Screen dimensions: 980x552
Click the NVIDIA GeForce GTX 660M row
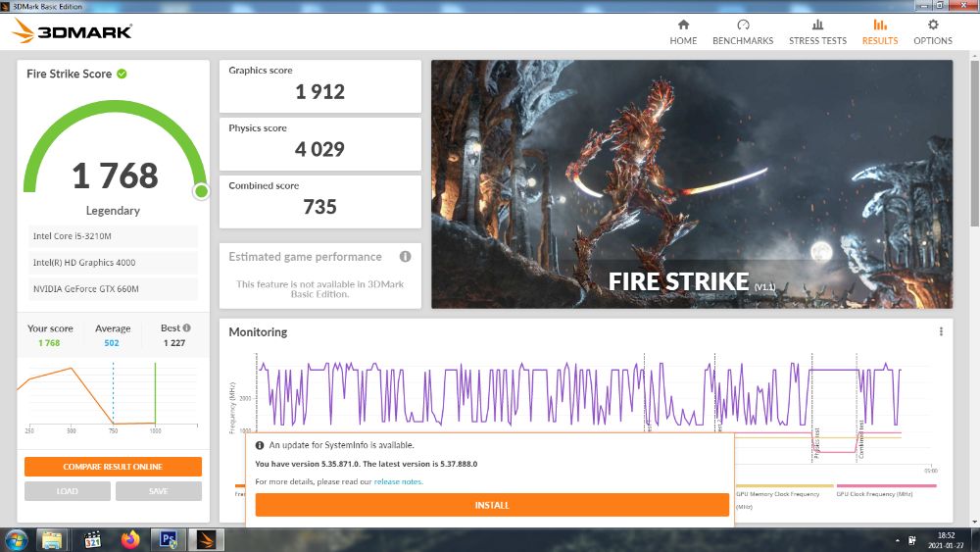[113, 289]
